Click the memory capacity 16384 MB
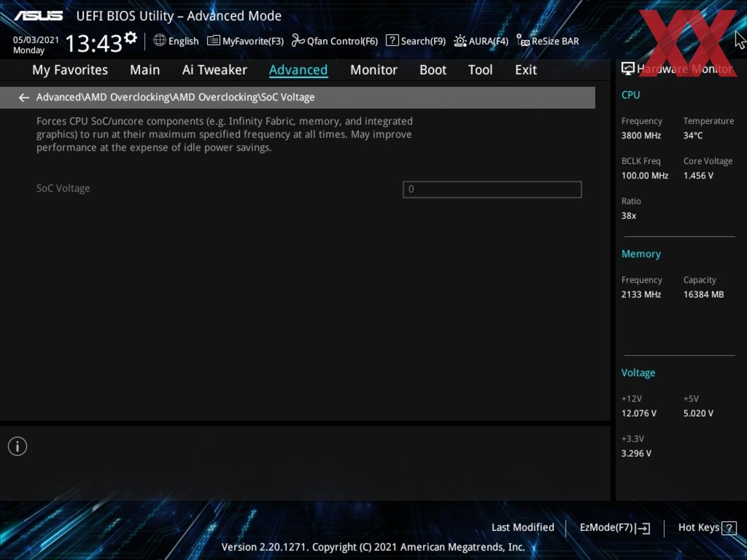The image size is (747, 560). (x=704, y=294)
